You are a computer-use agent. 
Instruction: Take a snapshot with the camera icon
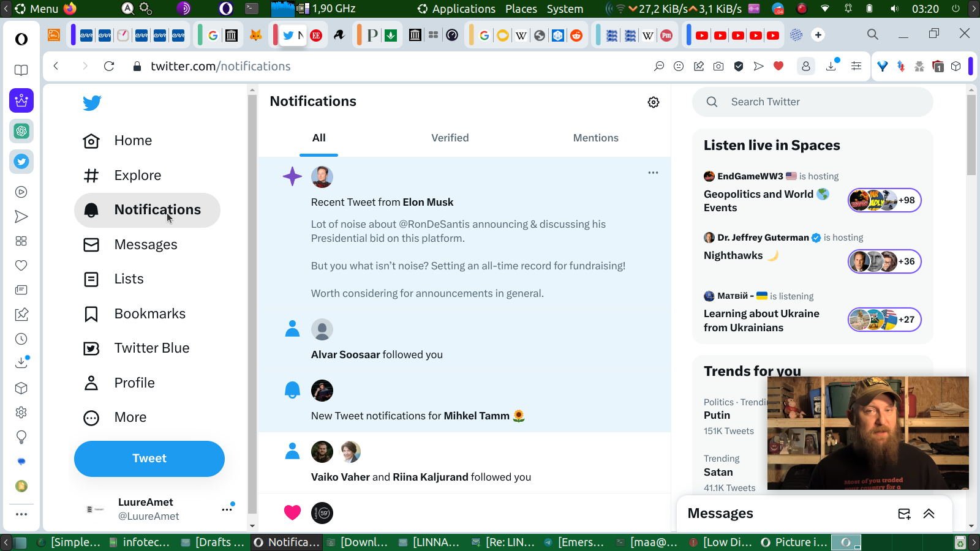[x=718, y=66]
